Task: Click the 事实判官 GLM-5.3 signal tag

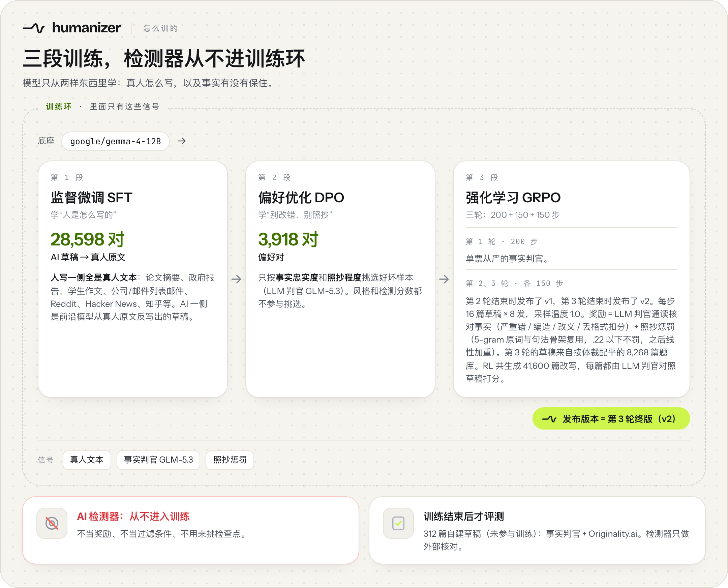Action: [158, 460]
